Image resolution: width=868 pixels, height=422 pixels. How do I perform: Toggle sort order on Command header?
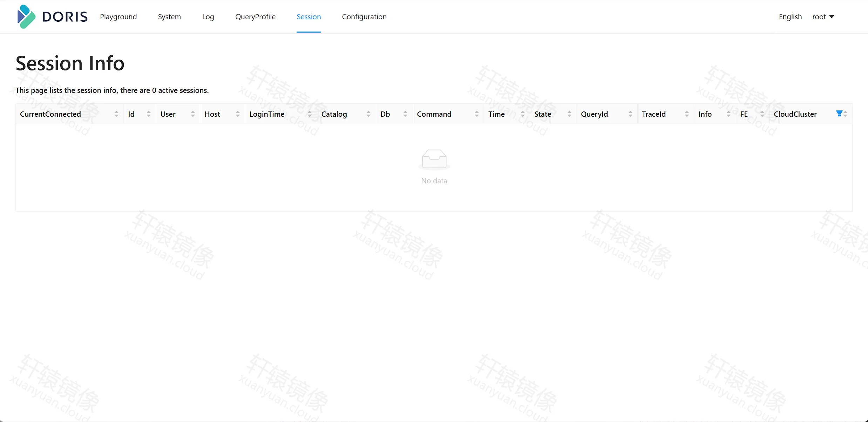pyautogui.click(x=448, y=114)
